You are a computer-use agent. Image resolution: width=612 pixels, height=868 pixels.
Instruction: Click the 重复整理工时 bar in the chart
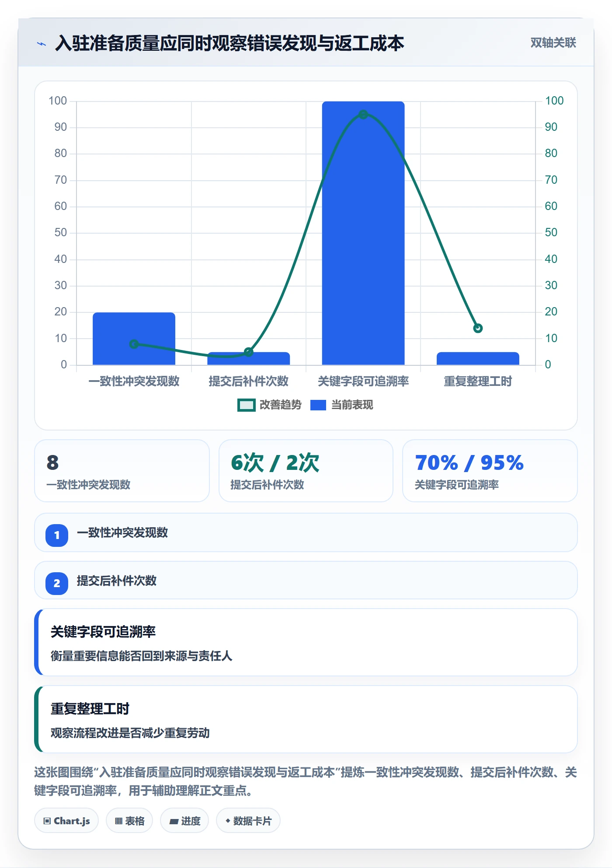point(478,359)
